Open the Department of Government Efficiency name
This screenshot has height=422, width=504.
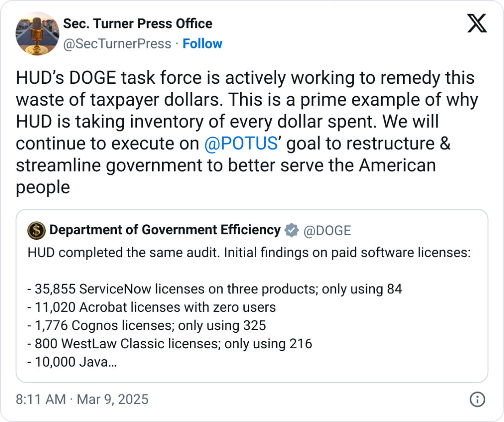165,230
